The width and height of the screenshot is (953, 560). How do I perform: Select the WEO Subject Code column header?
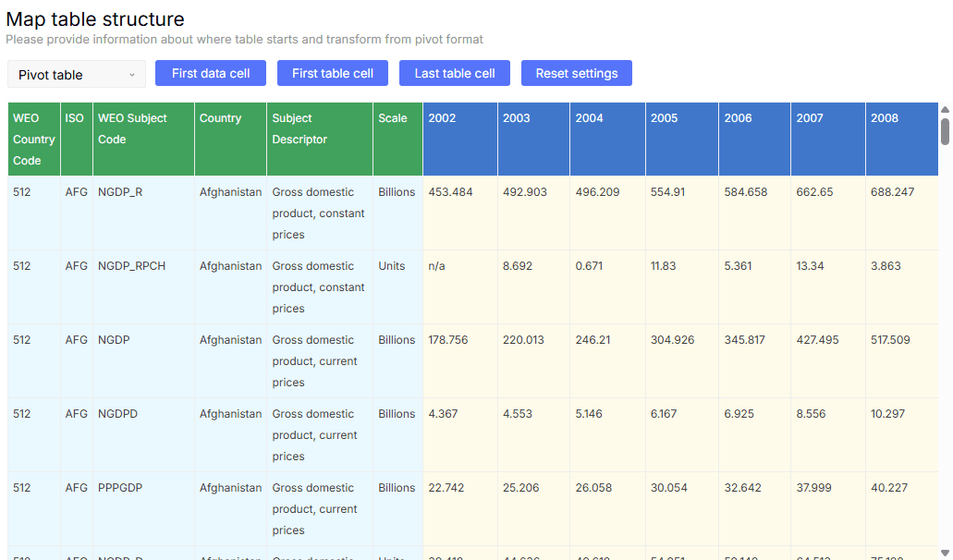[x=143, y=140]
